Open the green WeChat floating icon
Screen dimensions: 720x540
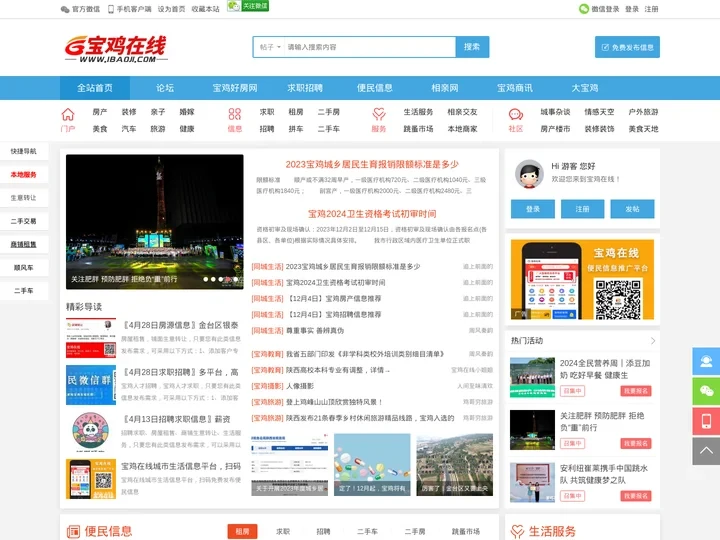[x=706, y=391]
